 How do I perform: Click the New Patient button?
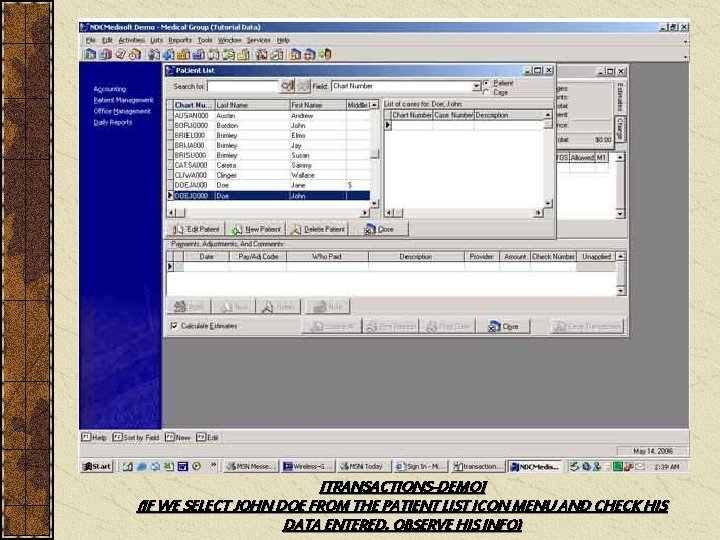(256, 229)
